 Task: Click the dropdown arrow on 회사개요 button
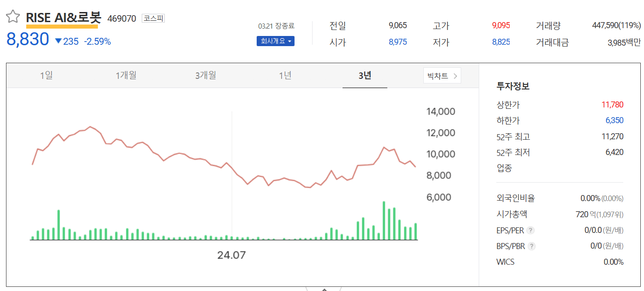click(291, 41)
